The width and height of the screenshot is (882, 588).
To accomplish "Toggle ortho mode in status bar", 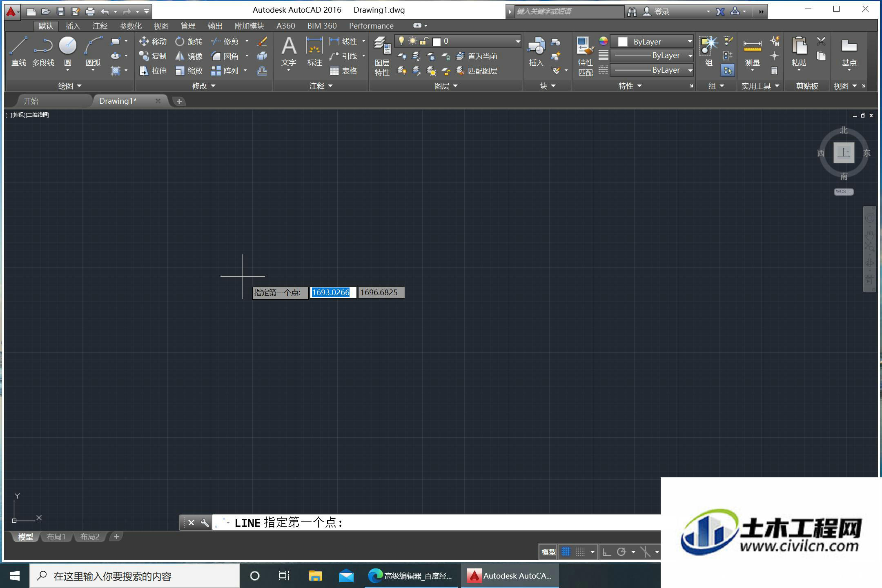I will [607, 552].
